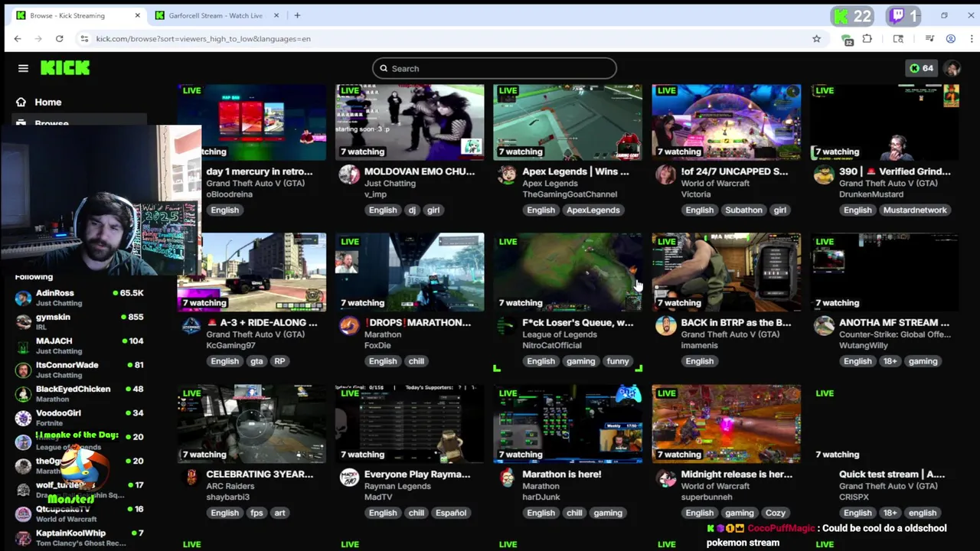
Task: Click MadTV streamer avatar
Action: (x=349, y=477)
